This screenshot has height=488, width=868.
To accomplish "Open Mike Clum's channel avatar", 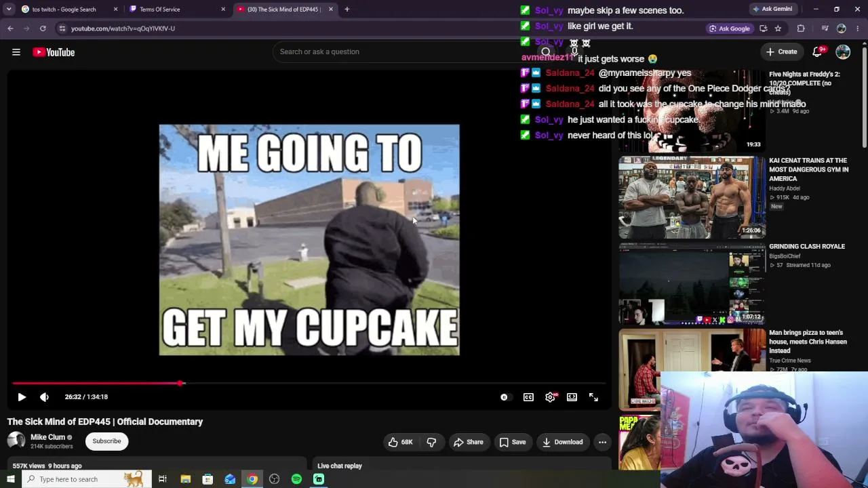I will click(16, 441).
